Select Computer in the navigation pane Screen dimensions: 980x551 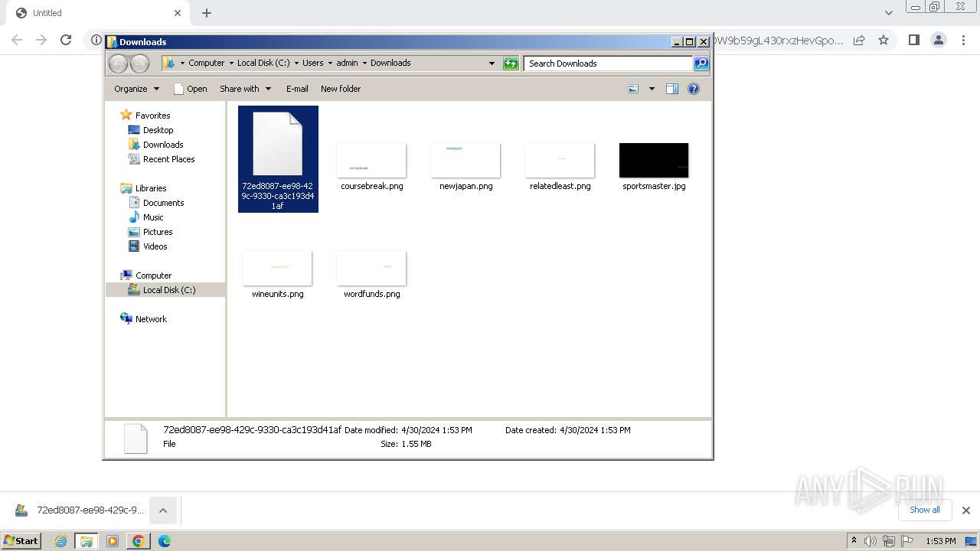click(x=153, y=275)
